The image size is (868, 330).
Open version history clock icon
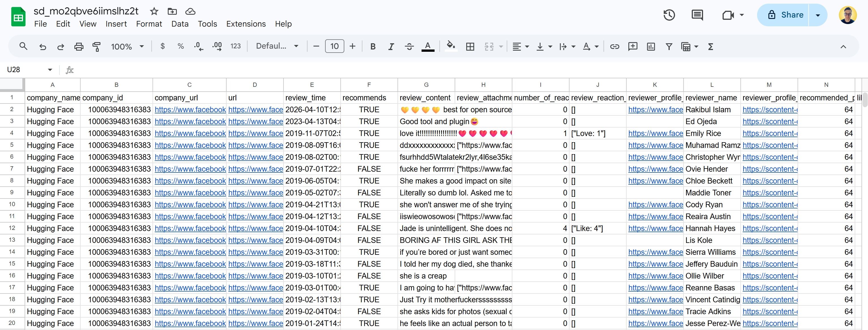click(x=669, y=15)
